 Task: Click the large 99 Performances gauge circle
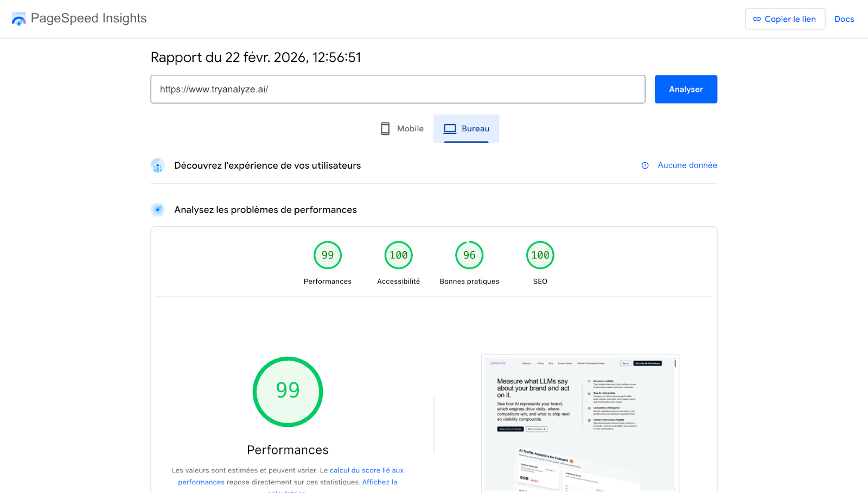[x=288, y=392]
